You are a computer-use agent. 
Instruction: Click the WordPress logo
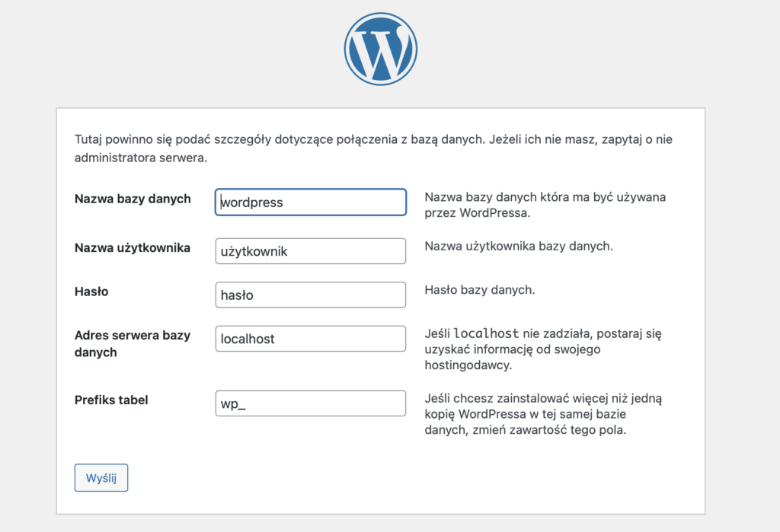click(381, 49)
